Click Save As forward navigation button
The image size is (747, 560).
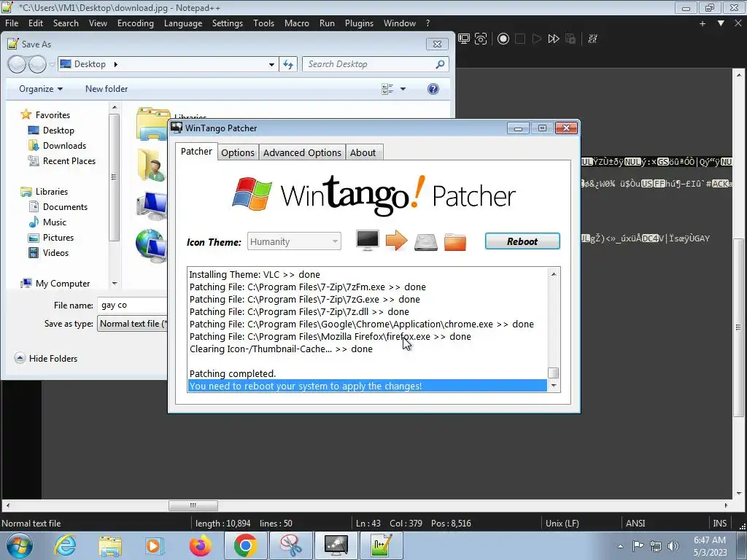(37, 64)
